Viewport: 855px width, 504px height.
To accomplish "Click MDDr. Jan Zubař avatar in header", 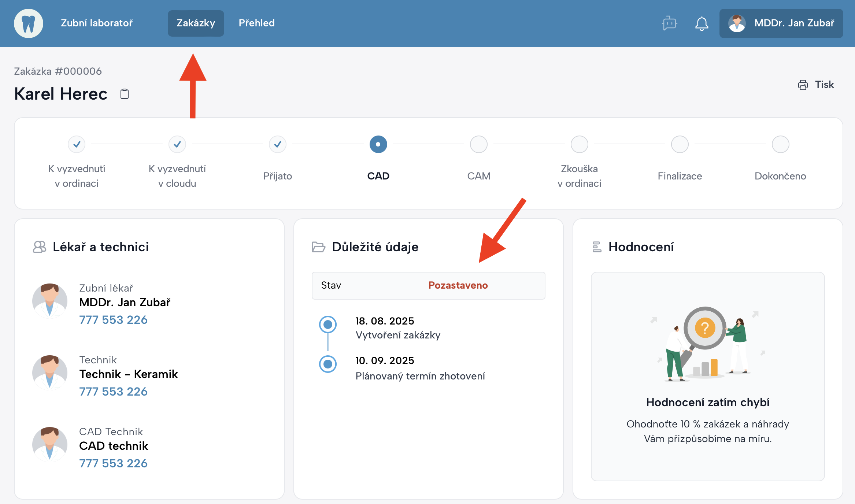I will click(x=737, y=23).
